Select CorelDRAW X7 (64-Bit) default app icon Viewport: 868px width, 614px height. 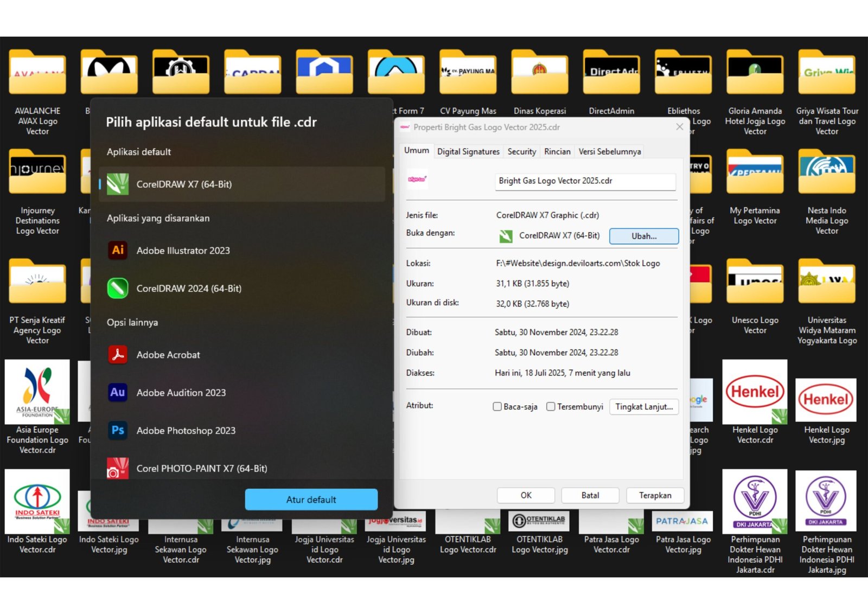click(x=118, y=184)
